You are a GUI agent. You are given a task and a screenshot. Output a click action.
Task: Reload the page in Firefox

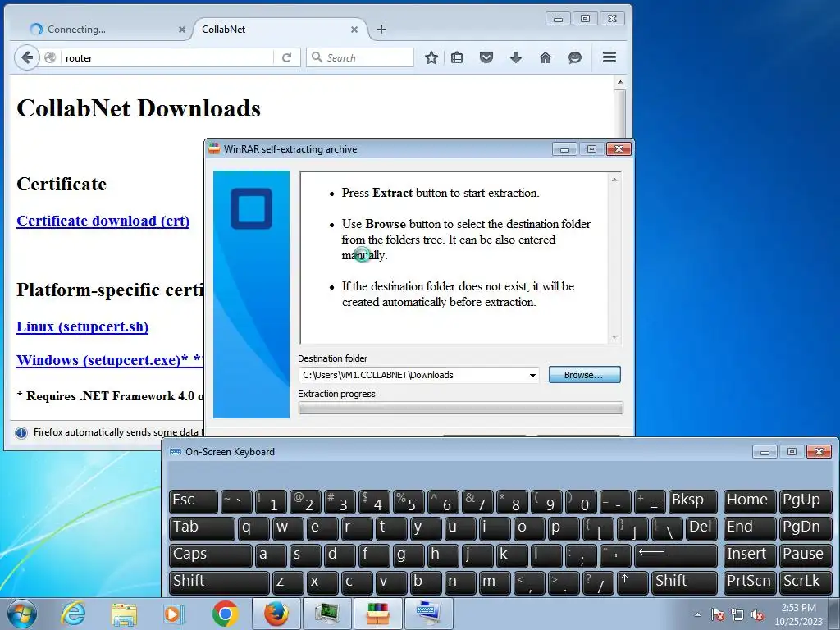[286, 57]
